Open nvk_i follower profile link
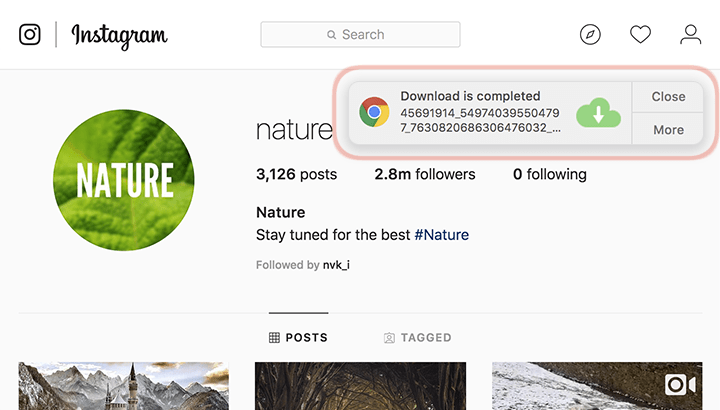 tap(335, 265)
